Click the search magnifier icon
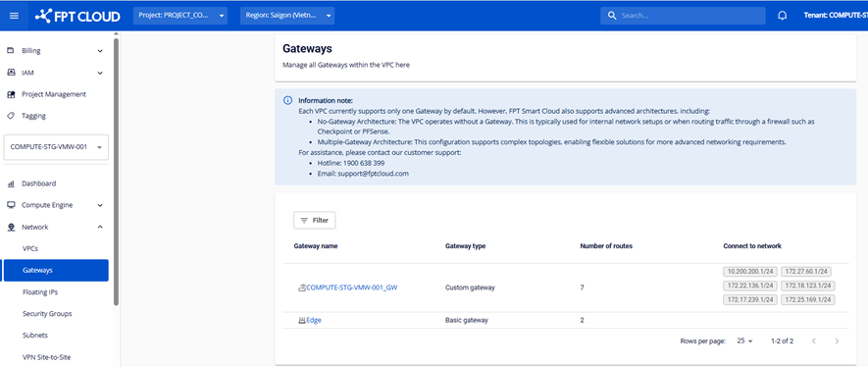The image size is (868, 367). coord(612,16)
